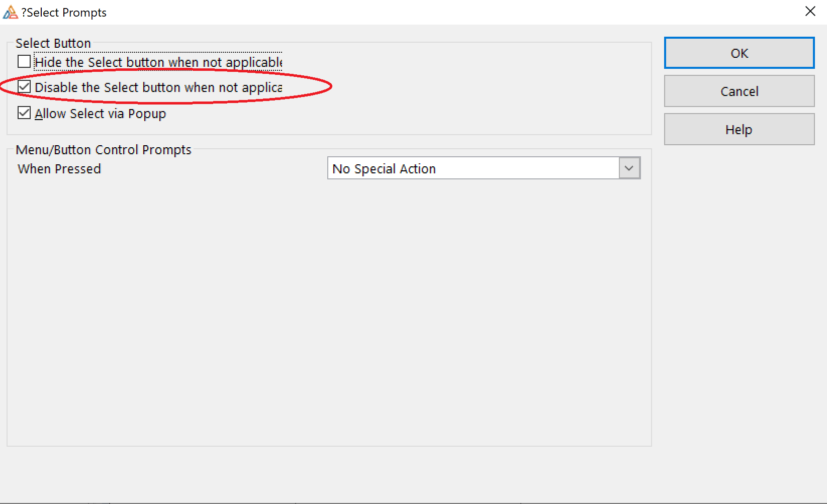Uncheck the Disable the Select button checkbox
Screen dimensions: 827x504
pyautogui.click(x=24, y=87)
